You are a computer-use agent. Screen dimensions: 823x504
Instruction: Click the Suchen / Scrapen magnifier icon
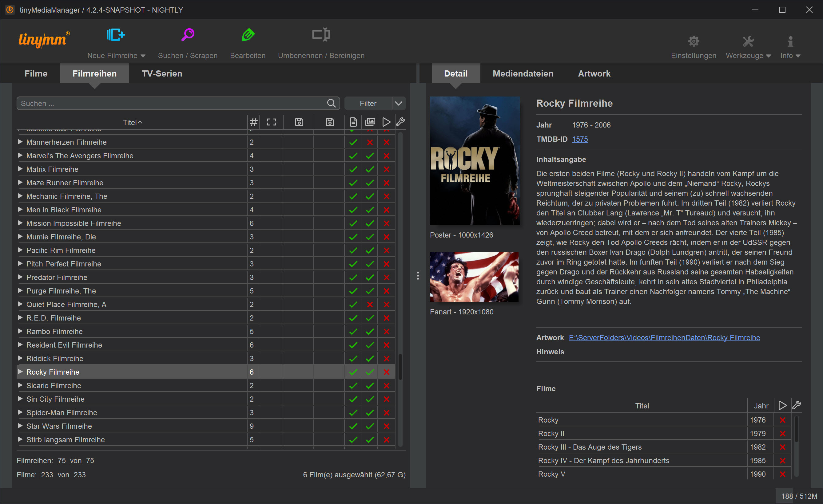188,35
